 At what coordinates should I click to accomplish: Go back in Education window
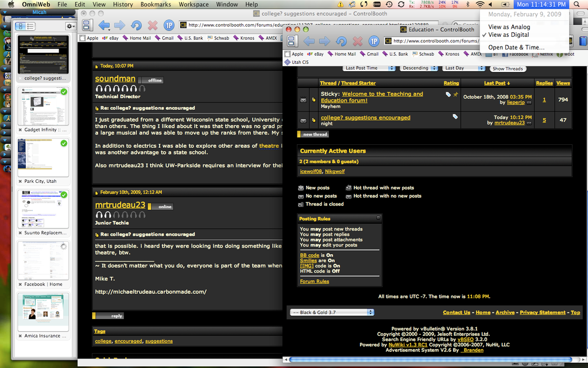(x=309, y=41)
